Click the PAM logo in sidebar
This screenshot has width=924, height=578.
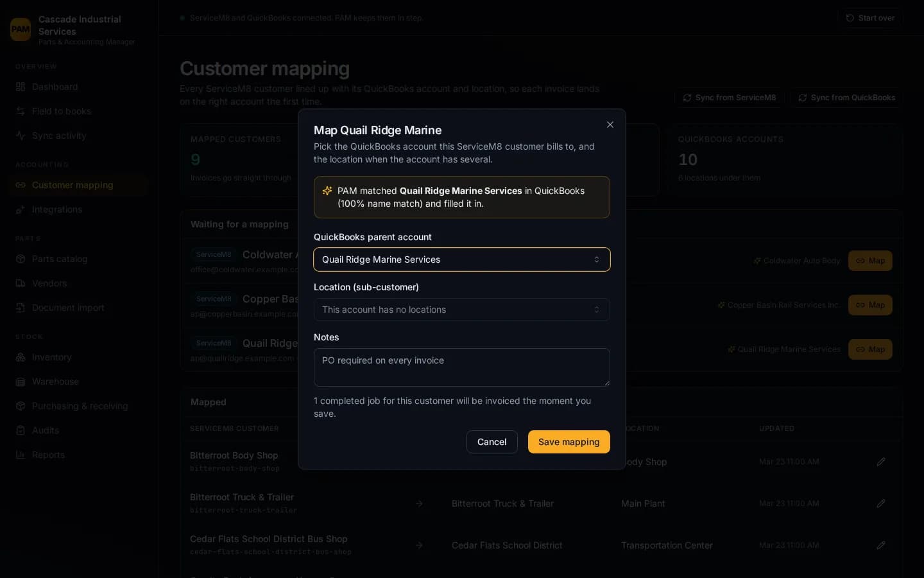pos(21,30)
